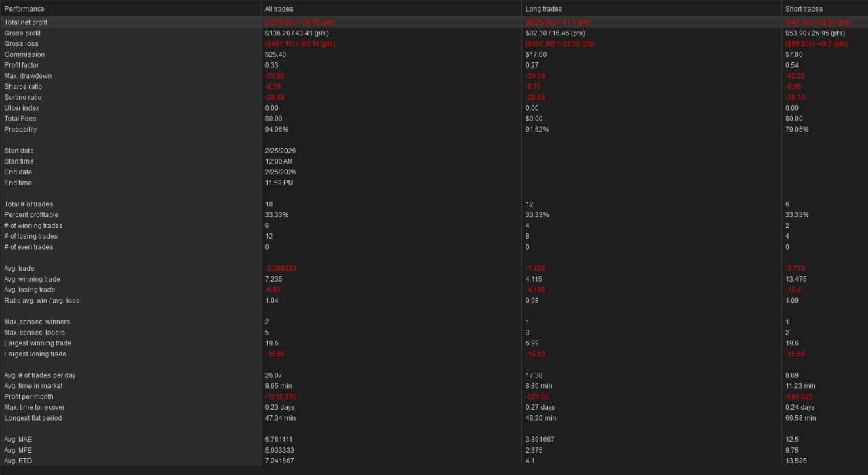Click the Longest flat period row label
This screenshot has width=868, height=475.
point(33,419)
